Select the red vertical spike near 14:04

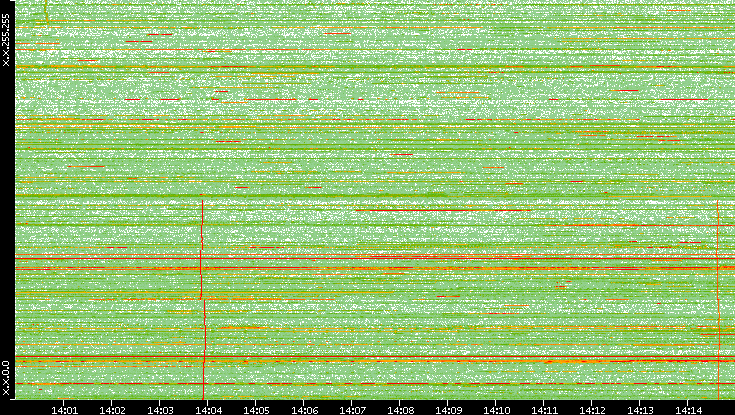(203, 300)
